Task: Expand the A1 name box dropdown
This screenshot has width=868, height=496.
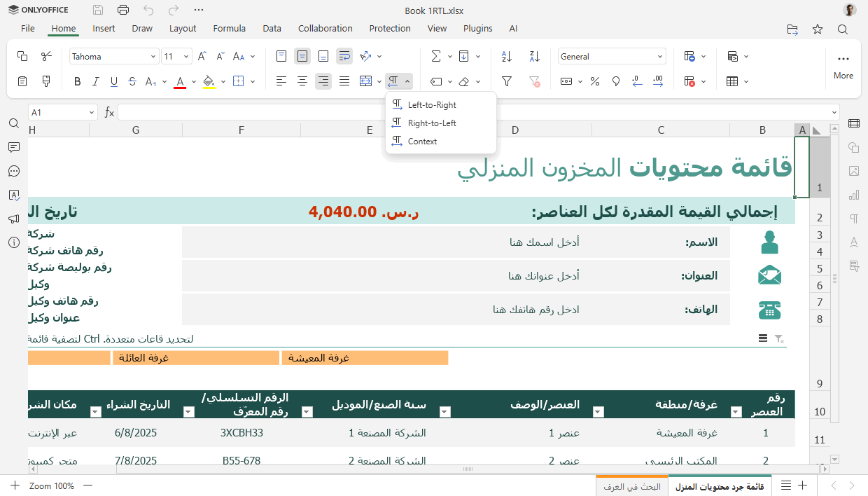Action: click(x=92, y=113)
